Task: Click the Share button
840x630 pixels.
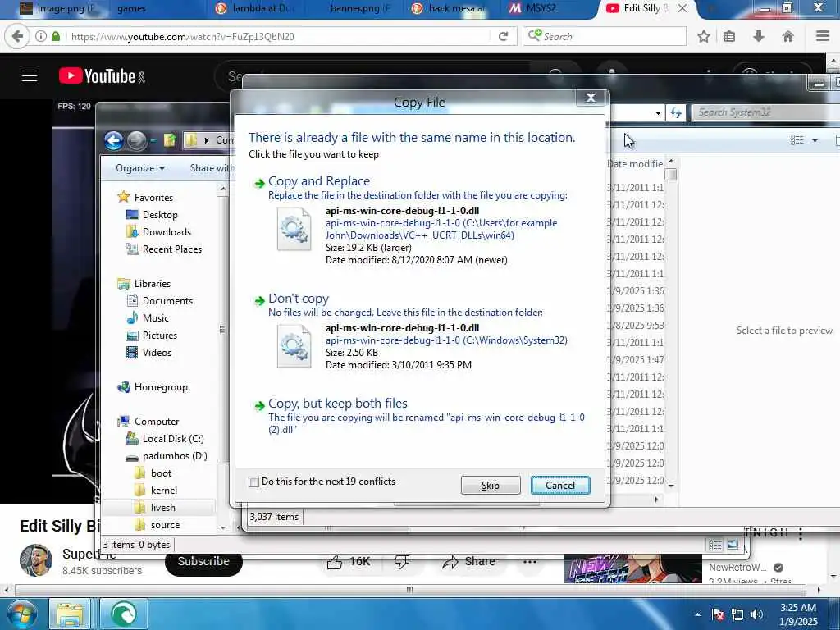Action: pos(468,561)
